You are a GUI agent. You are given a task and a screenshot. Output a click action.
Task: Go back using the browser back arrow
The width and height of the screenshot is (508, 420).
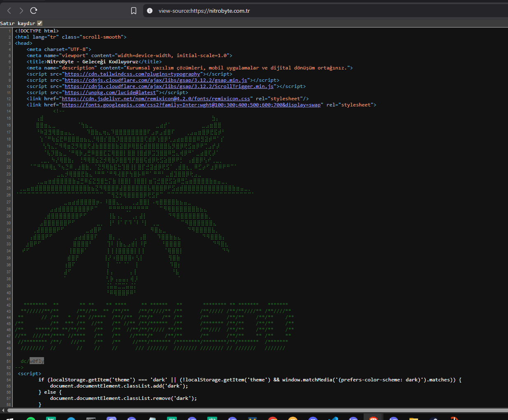[x=9, y=11]
